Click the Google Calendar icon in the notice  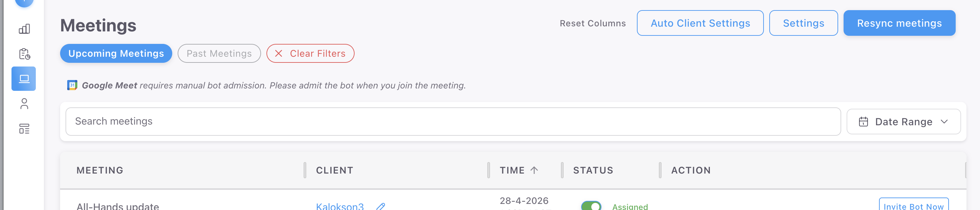tap(72, 85)
